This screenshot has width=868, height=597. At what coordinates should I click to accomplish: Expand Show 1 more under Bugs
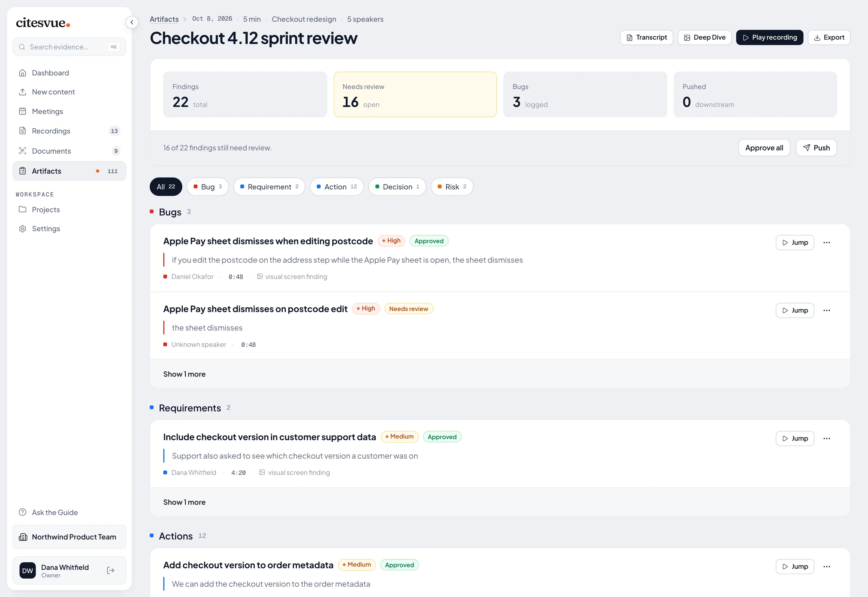coord(184,374)
